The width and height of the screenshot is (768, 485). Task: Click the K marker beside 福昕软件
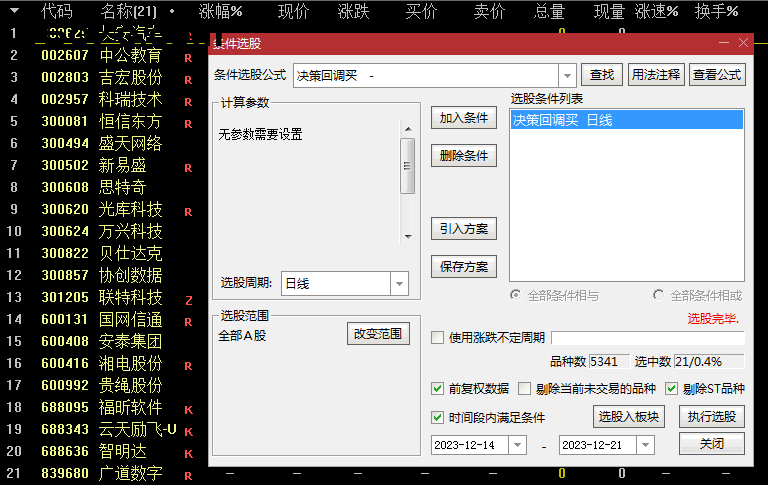189,410
